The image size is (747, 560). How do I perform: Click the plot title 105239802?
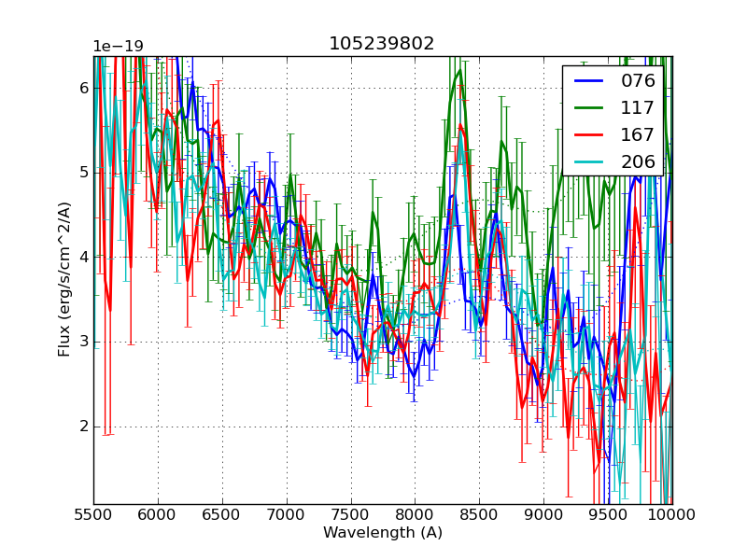click(381, 44)
